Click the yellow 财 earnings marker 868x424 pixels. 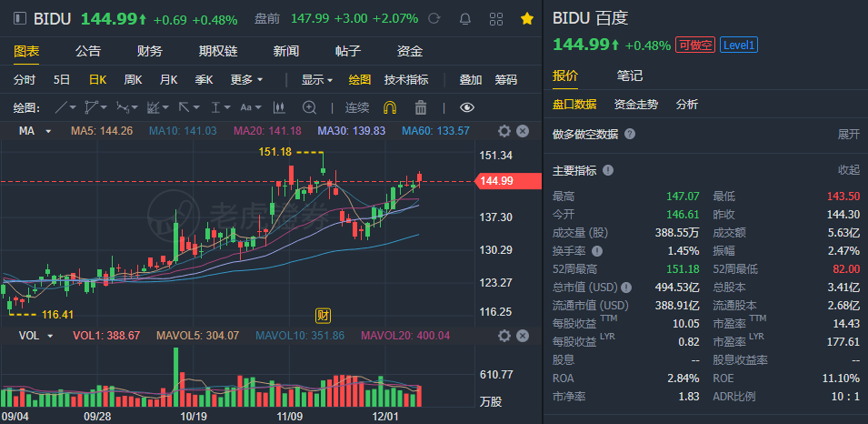322,316
